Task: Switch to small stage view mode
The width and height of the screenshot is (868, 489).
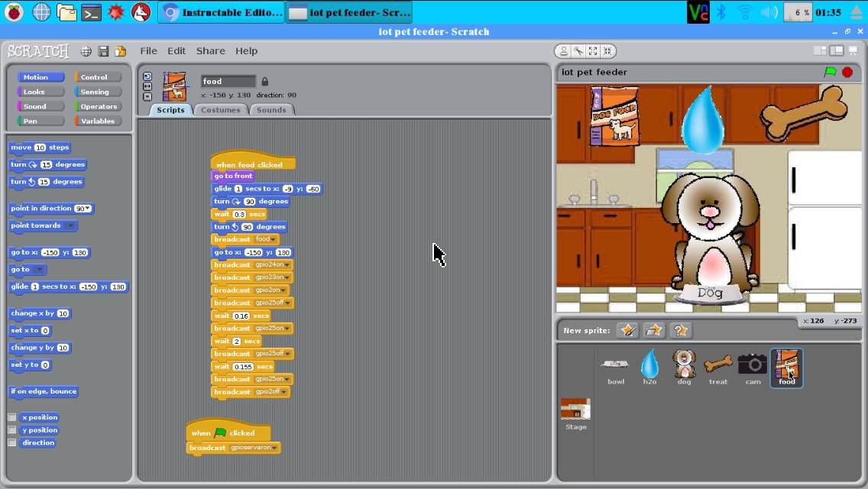Action: (x=821, y=51)
